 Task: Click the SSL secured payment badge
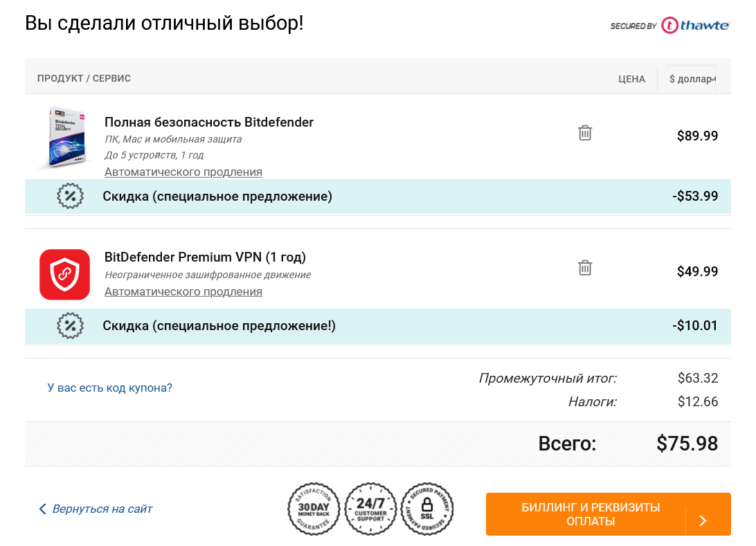(x=426, y=509)
